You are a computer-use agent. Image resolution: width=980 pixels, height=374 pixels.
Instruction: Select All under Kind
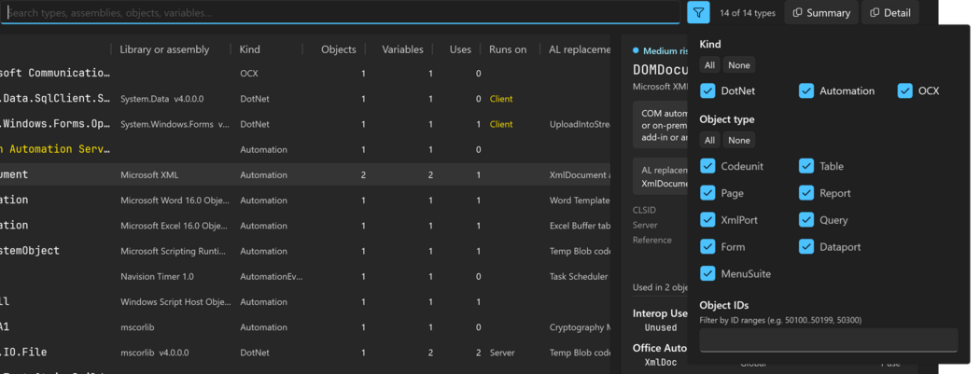[709, 65]
